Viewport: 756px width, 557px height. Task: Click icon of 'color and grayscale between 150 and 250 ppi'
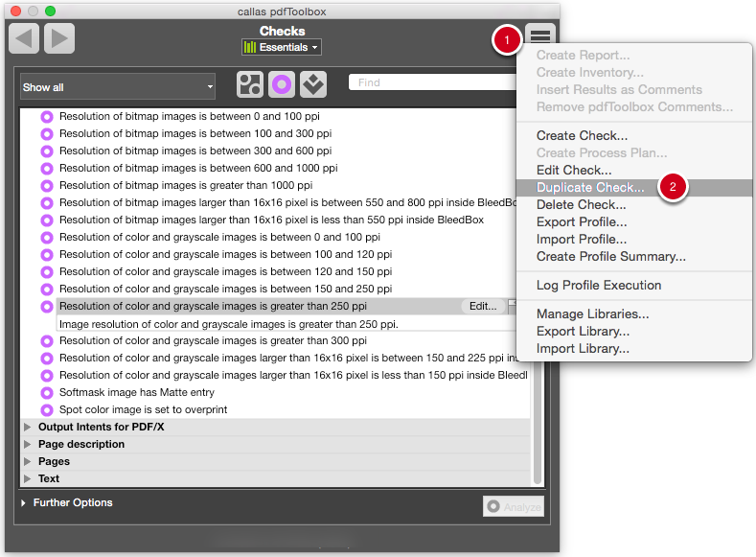coord(47,290)
